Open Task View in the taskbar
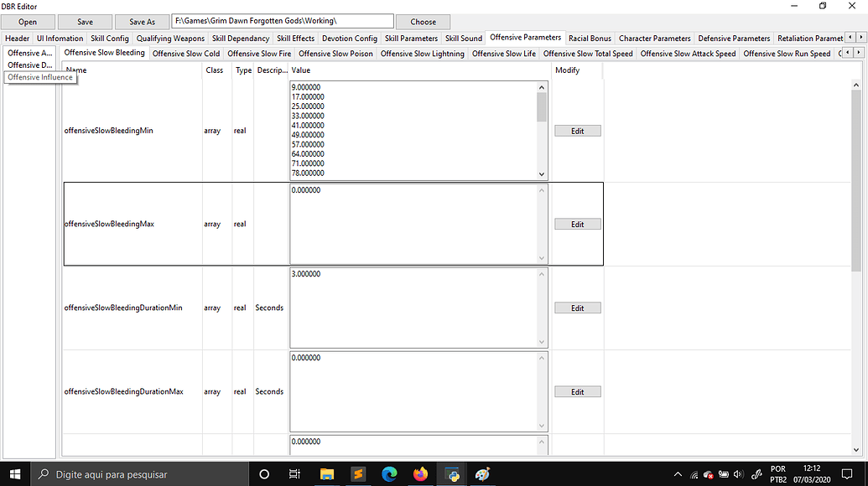This screenshot has height=486, width=868. click(294, 474)
